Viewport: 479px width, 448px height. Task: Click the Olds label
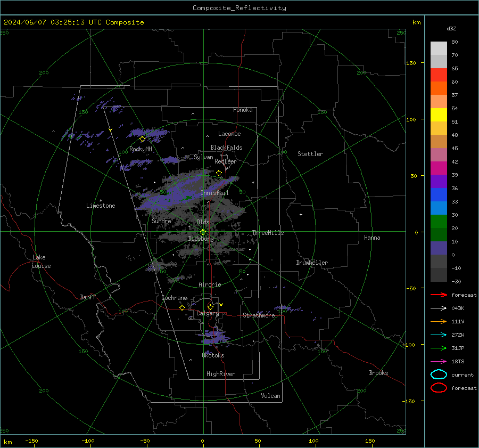coord(203,222)
